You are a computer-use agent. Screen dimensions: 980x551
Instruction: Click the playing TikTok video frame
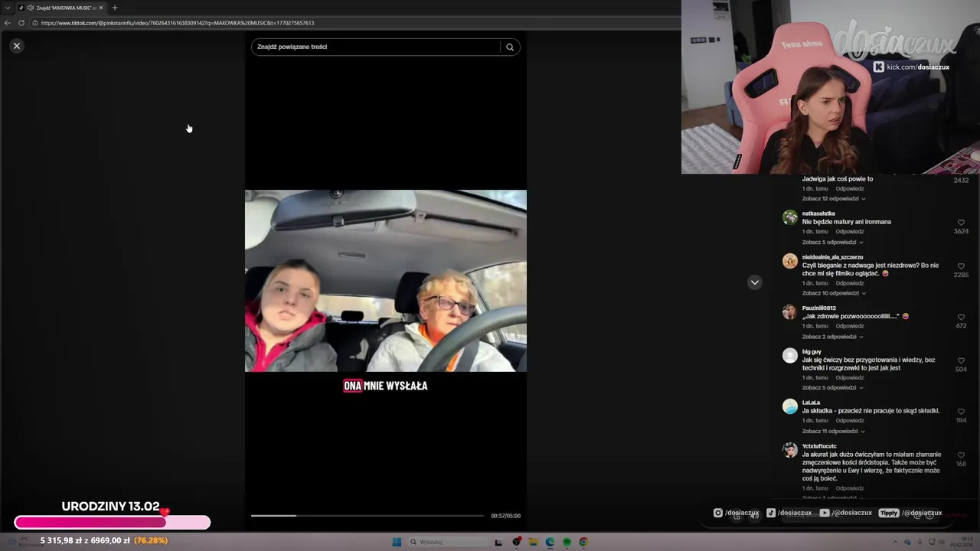click(x=386, y=281)
